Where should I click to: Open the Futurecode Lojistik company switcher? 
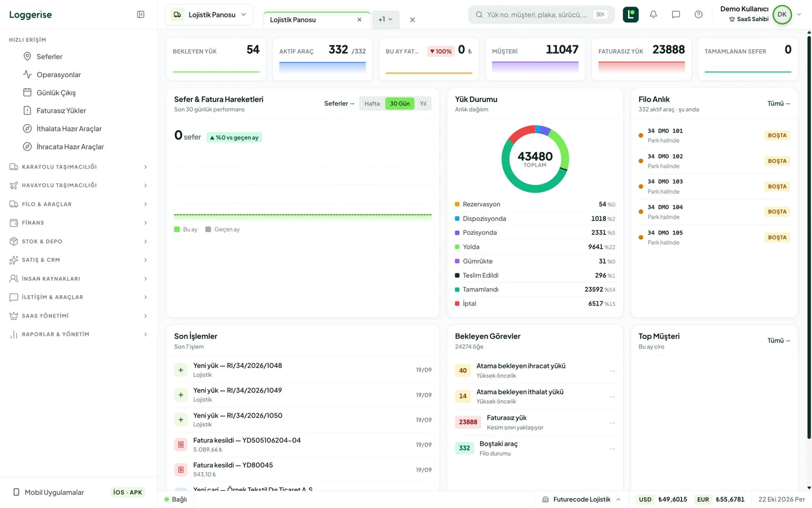coord(582,499)
